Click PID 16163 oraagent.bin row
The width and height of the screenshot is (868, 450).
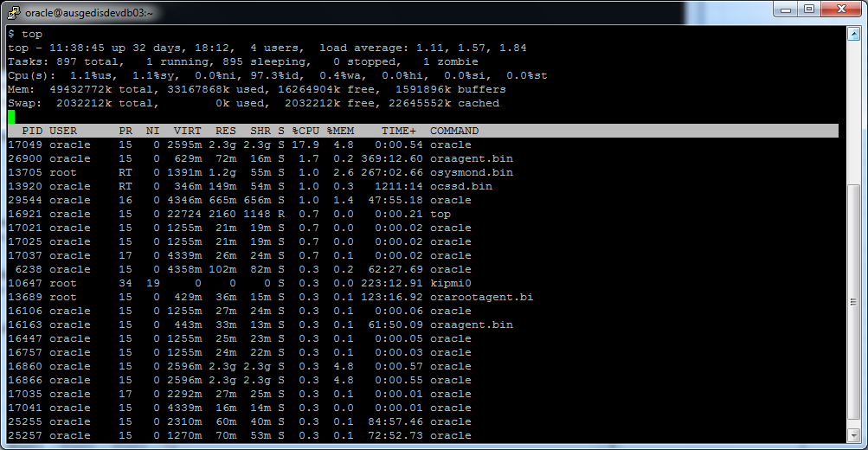click(260, 325)
